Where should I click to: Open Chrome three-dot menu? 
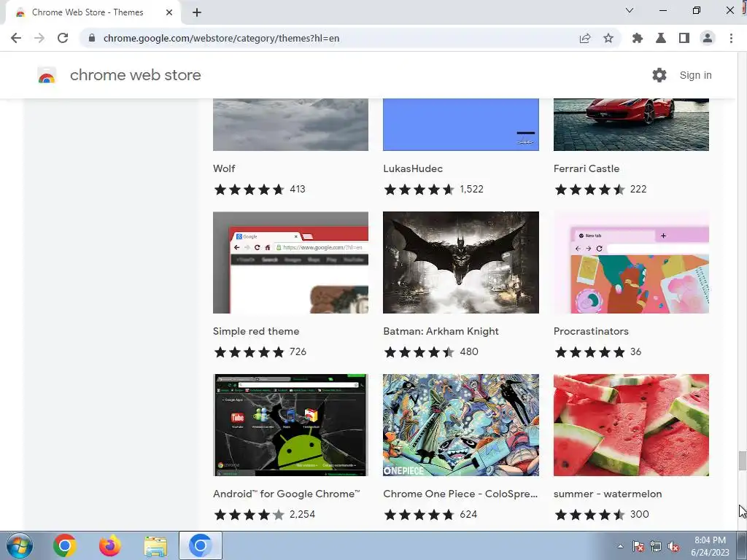(x=731, y=38)
